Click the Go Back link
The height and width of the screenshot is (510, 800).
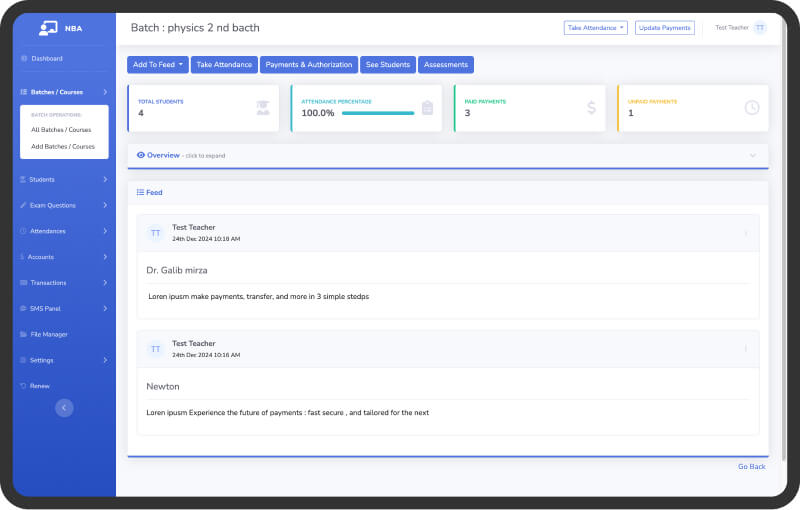[751, 466]
